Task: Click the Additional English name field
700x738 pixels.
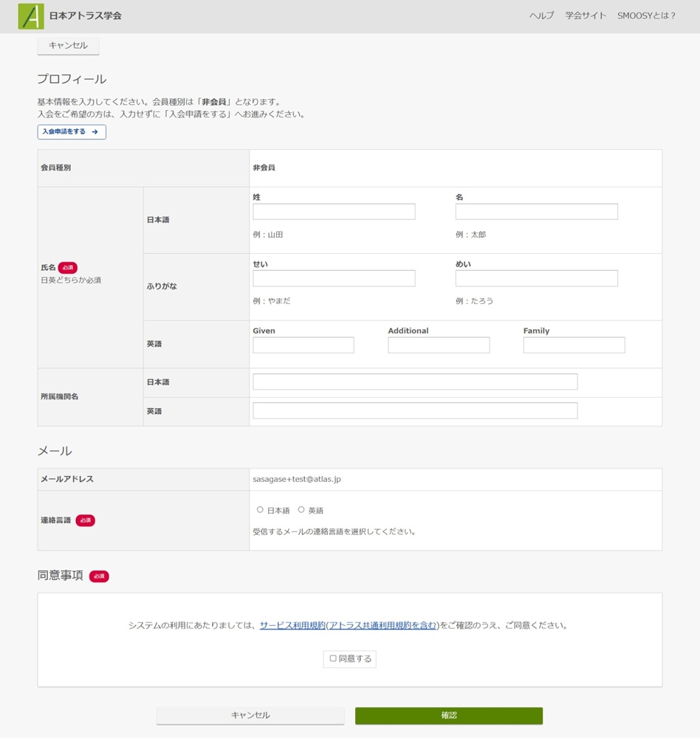Action: pyautogui.click(x=439, y=345)
